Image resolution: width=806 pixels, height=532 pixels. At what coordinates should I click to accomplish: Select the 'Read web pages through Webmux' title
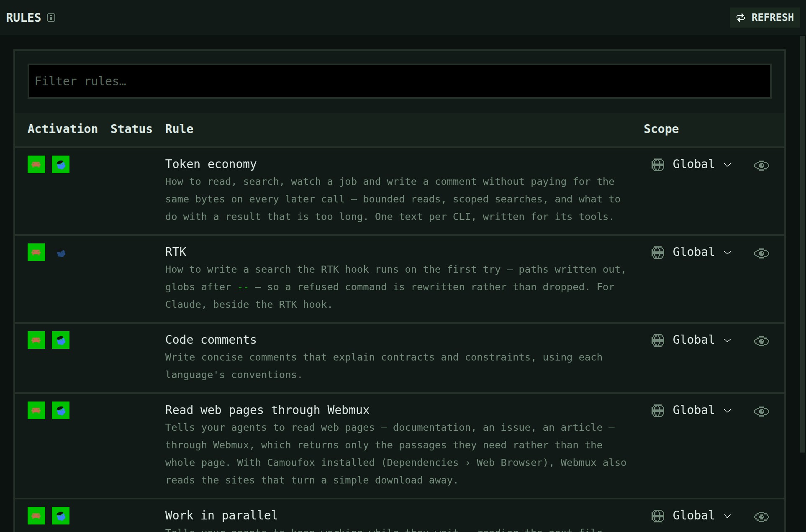click(x=267, y=410)
